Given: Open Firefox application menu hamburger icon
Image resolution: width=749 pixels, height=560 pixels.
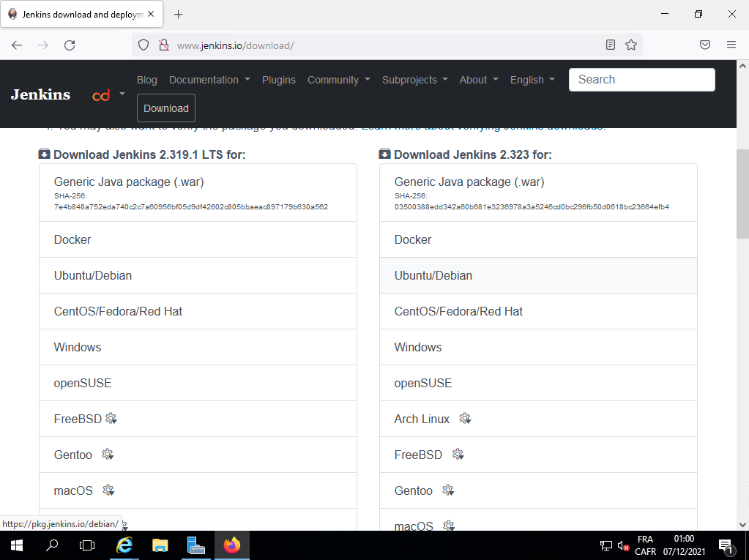Looking at the screenshot, I should pos(731,45).
